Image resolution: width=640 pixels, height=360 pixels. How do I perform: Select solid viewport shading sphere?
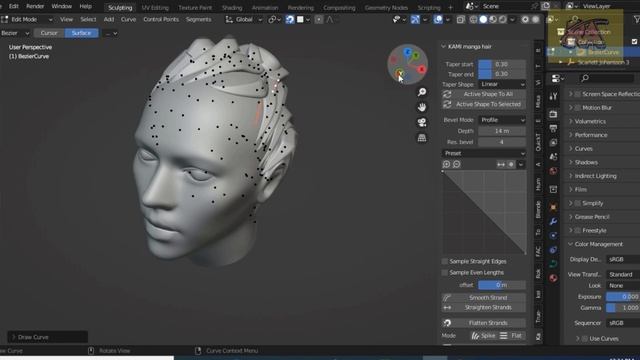click(483, 20)
